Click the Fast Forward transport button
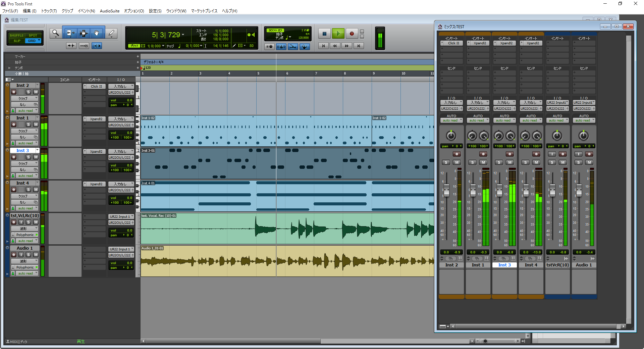Image resolution: width=644 pixels, height=349 pixels. (347, 46)
